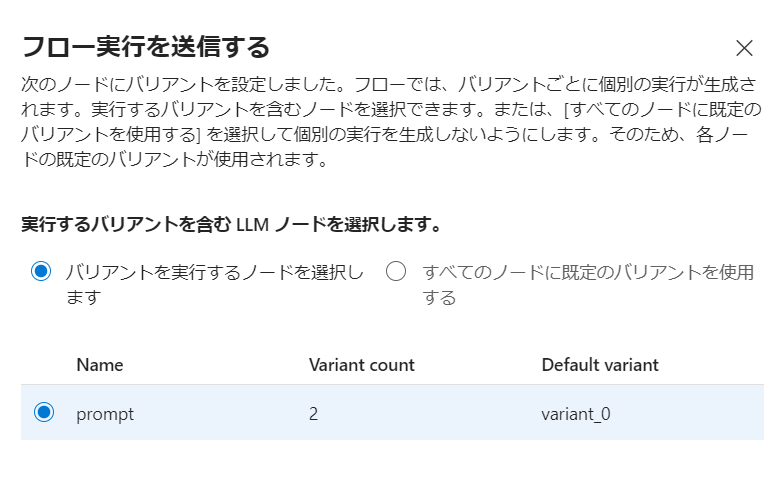Click the Variant count column header
This screenshot has height=482, width=784.
click(362, 365)
